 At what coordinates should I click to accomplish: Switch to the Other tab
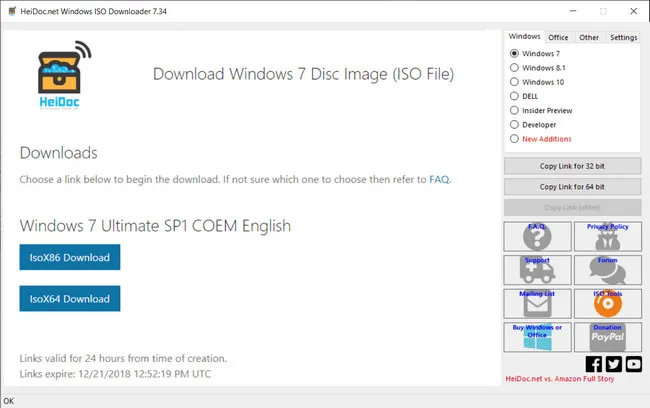coord(589,37)
